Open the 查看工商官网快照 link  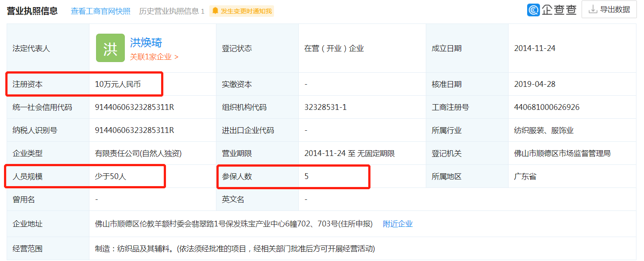(100, 11)
